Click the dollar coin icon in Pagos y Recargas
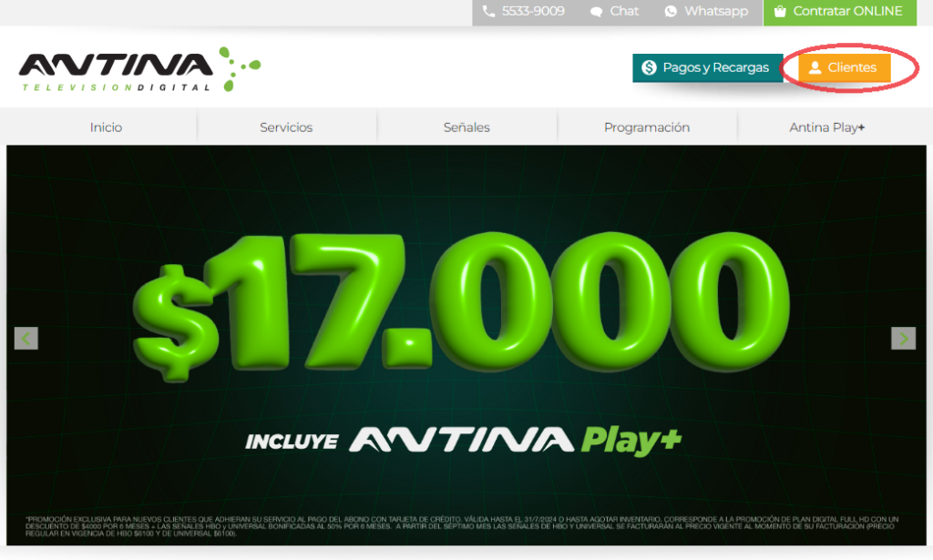This screenshot has width=933, height=560. [x=649, y=67]
